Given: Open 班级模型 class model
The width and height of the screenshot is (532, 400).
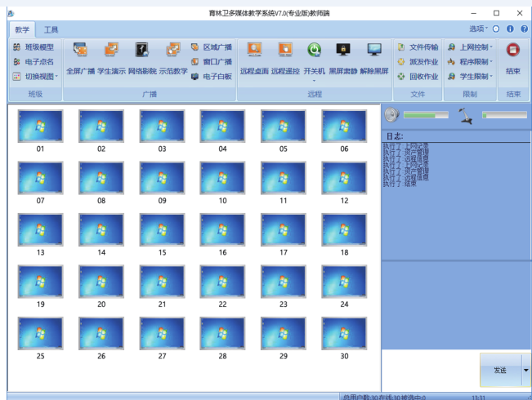Looking at the screenshot, I should [34, 47].
